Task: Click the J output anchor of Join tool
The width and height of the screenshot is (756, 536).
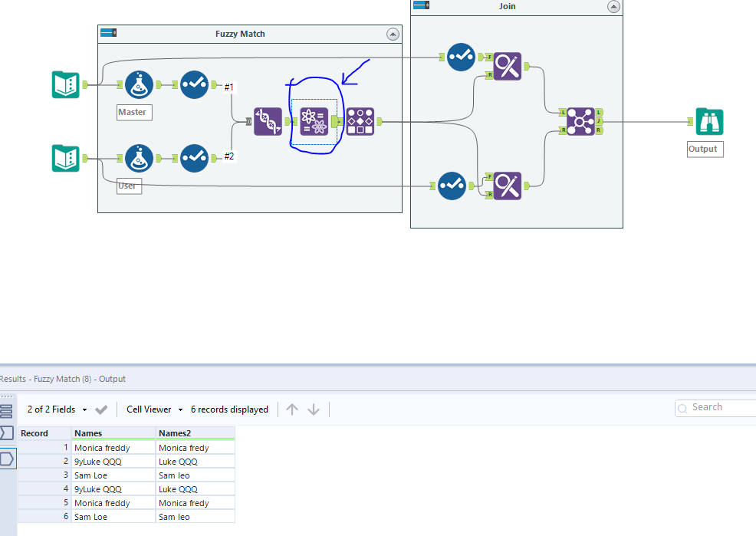Action: point(599,121)
